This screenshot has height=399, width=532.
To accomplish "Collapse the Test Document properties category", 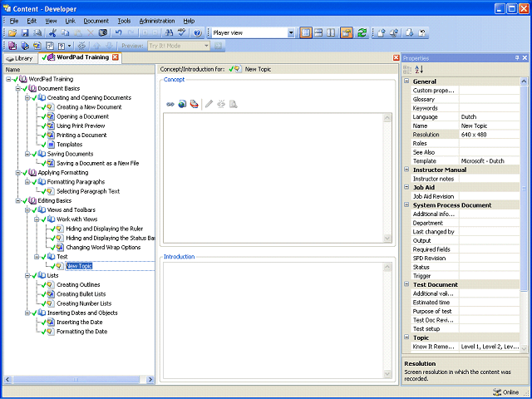I will [406, 284].
